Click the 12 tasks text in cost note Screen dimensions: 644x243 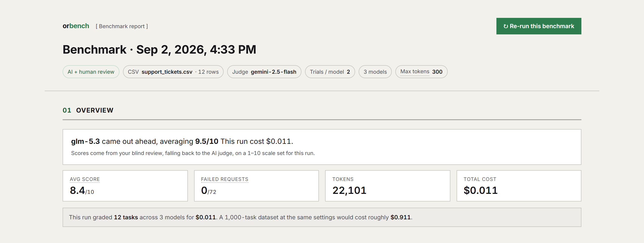[126, 217]
